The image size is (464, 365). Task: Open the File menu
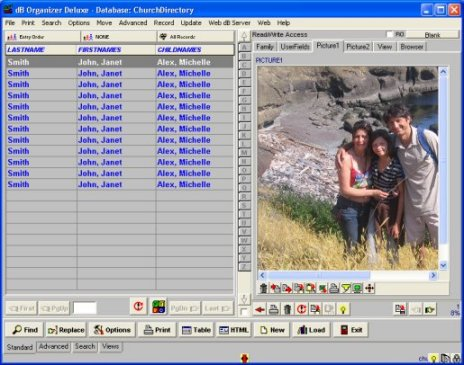[10, 23]
